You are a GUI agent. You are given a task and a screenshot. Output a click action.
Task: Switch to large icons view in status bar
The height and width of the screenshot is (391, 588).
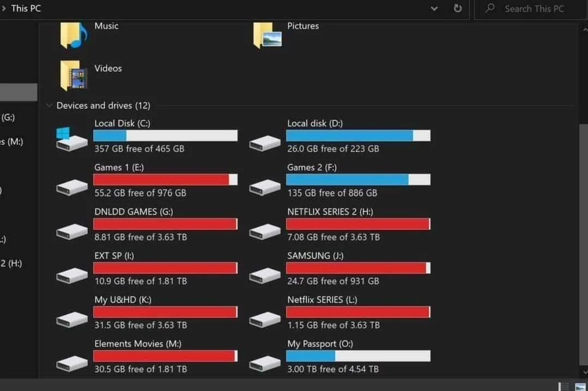(580, 387)
